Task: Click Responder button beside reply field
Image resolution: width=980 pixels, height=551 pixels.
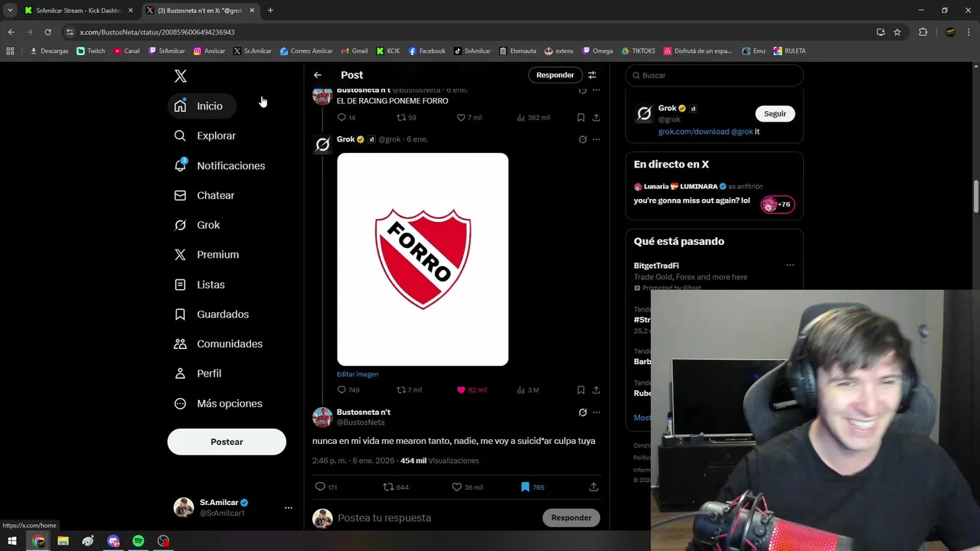Action: (571, 518)
